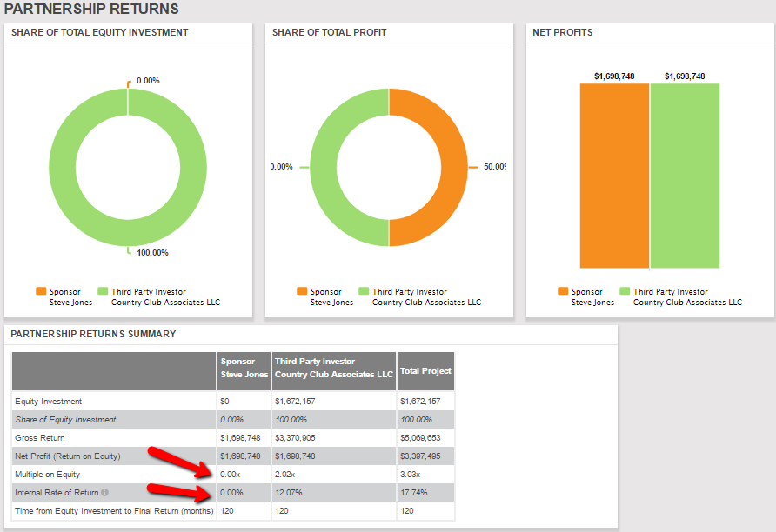Click the info icon beside Internal Rate of Return
The height and width of the screenshot is (532, 776).
[x=105, y=493]
